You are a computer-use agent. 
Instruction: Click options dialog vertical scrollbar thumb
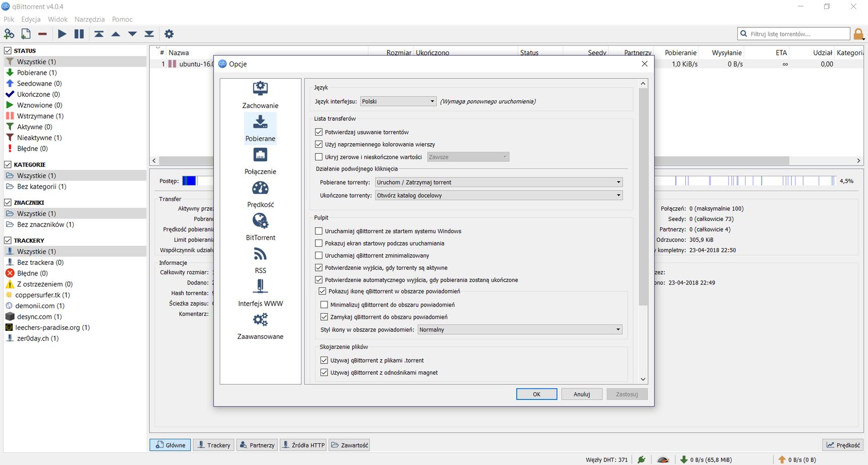643,197
